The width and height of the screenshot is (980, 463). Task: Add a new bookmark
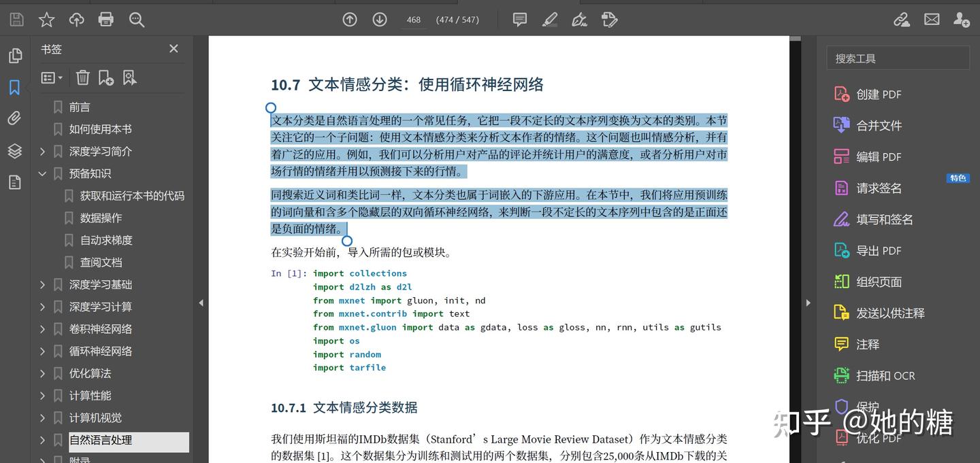105,77
